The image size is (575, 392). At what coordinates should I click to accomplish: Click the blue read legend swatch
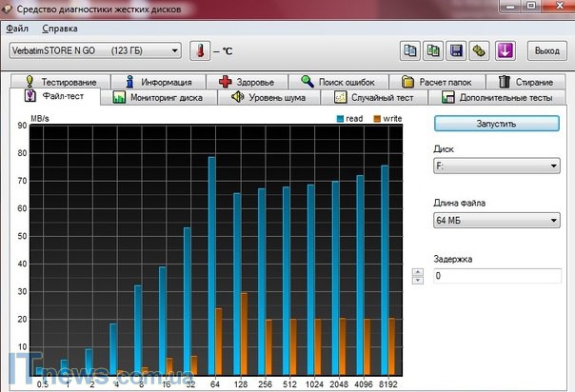(x=341, y=119)
